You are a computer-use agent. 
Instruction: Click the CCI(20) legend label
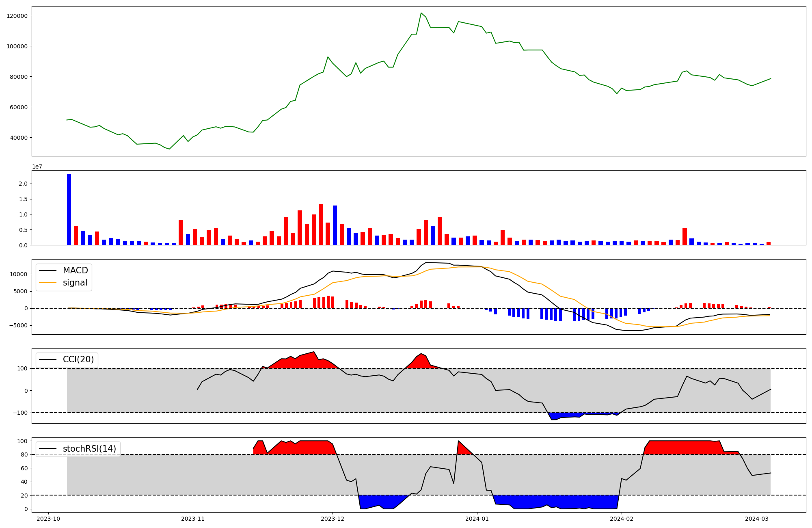[78, 359]
